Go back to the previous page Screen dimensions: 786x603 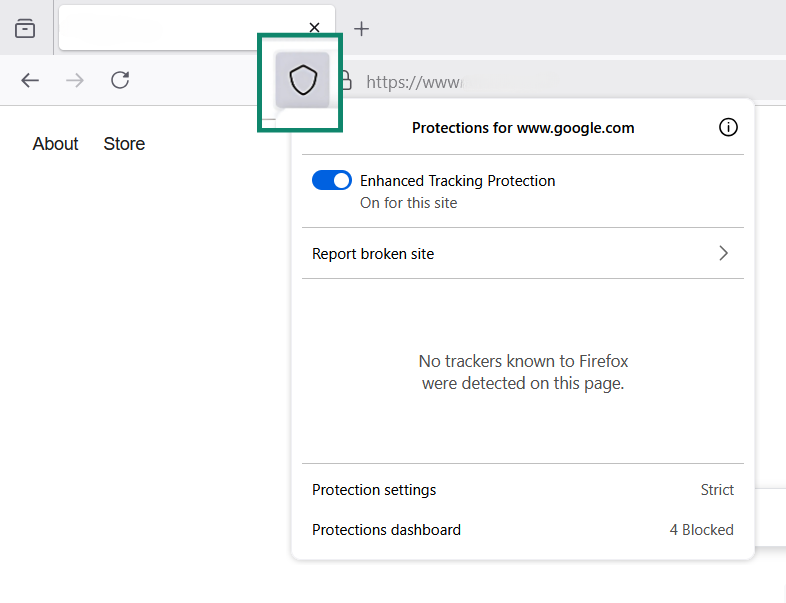point(30,80)
